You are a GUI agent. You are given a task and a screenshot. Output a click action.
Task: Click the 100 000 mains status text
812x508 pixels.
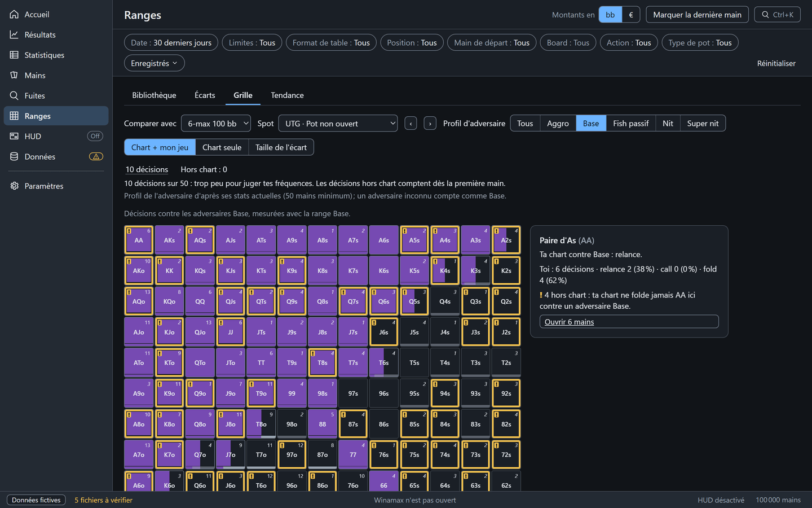coord(778,500)
